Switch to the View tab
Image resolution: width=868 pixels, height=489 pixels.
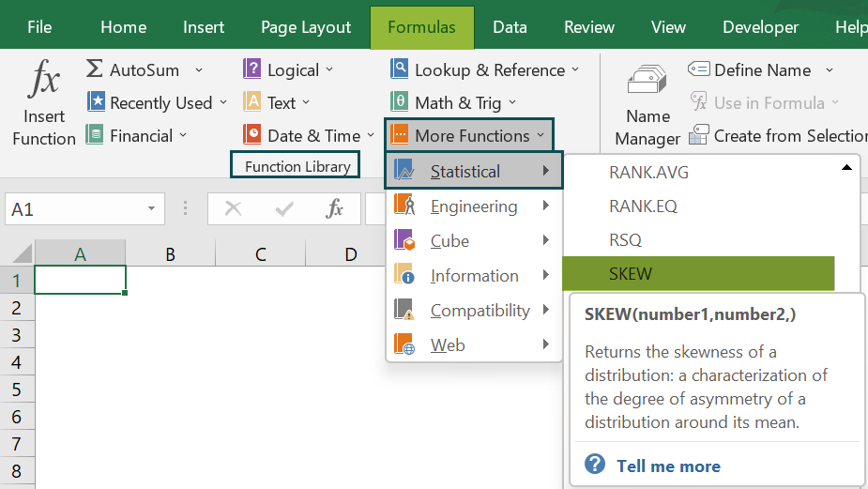(x=668, y=27)
